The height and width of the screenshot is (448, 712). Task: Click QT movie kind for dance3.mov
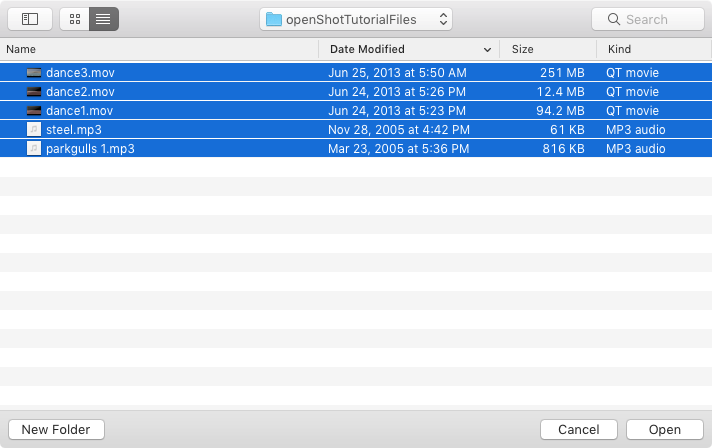[632, 73]
